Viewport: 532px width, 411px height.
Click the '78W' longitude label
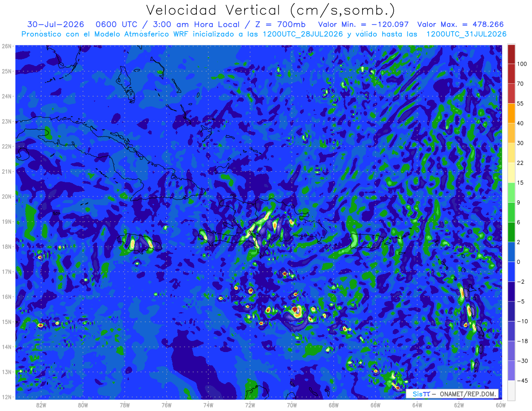pos(125,405)
